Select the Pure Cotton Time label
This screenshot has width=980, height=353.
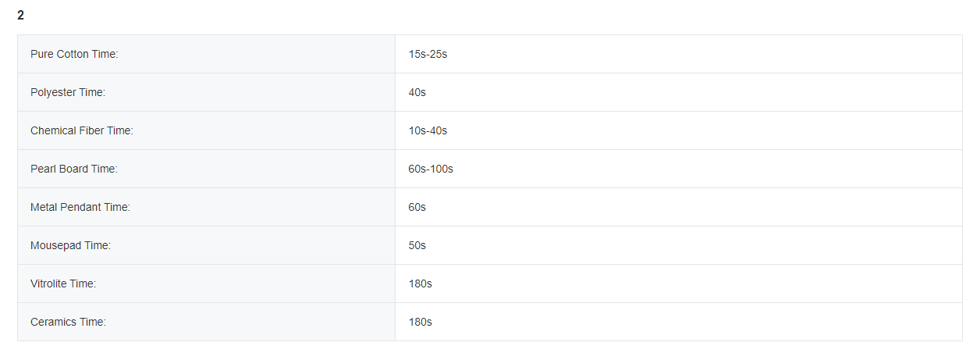click(x=74, y=54)
